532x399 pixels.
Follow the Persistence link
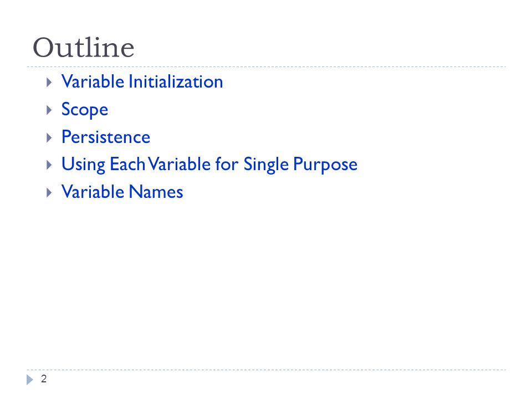click(x=106, y=137)
